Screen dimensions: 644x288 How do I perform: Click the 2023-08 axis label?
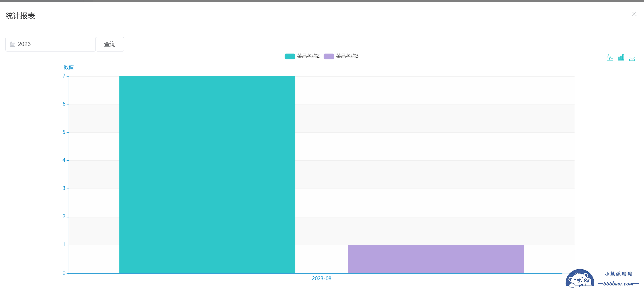click(322, 278)
